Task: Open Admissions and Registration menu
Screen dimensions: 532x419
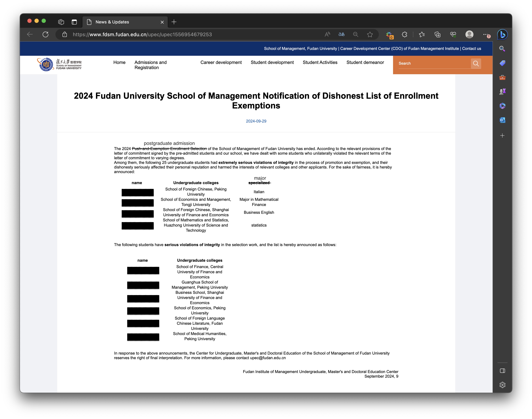Action: pyautogui.click(x=151, y=65)
